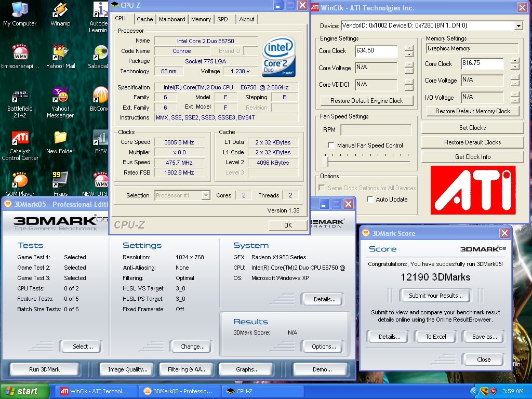Click Restore Default Engine Clock

click(x=367, y=101)
